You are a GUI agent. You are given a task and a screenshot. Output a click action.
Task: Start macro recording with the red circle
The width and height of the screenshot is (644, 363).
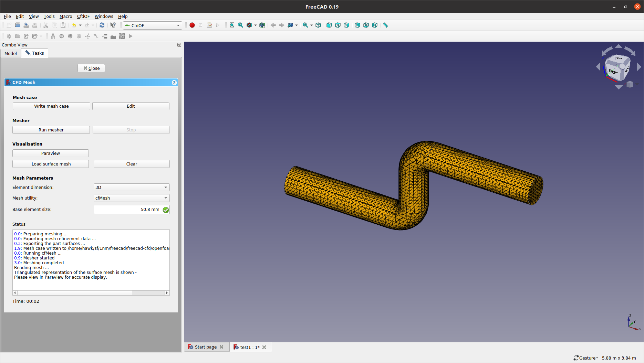click(x=192, y=25)
